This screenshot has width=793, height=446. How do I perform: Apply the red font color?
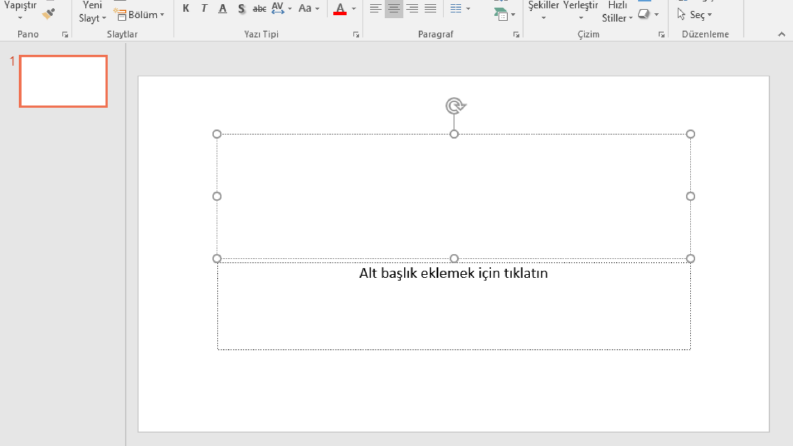coord(340,9)
